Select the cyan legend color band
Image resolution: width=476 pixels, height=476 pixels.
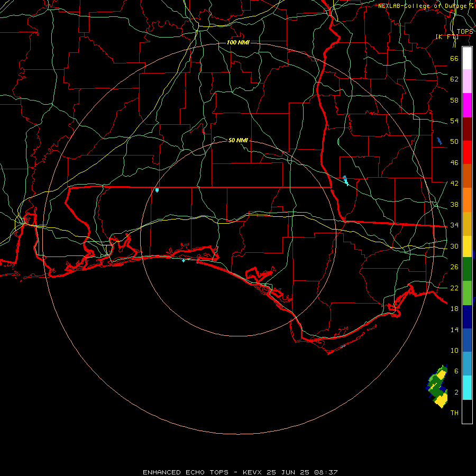tap(467, 388)
